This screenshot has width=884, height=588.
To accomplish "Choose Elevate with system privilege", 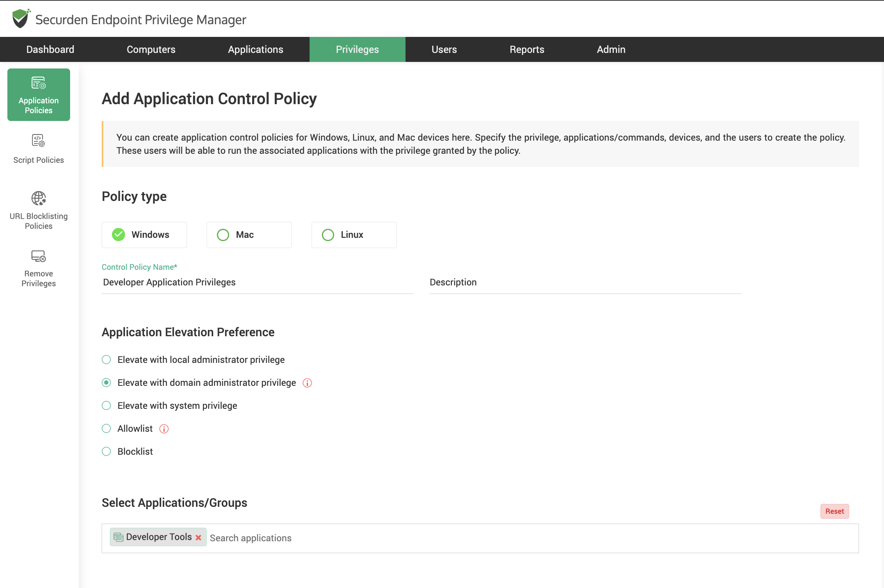I will (x=106, y=406).
